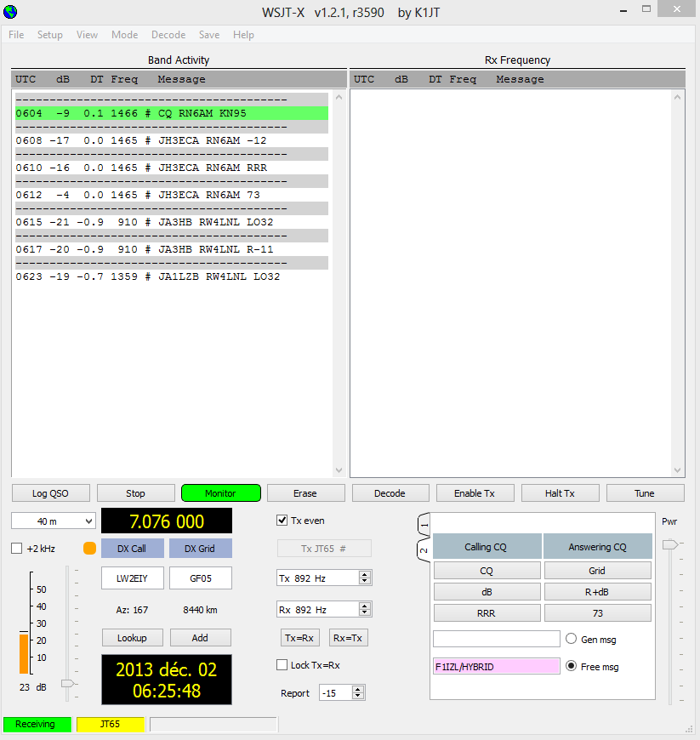This screenshot has height=740, width=700.
Task: Open the 40 m band dropdown
Action: [x=54, y=521]
